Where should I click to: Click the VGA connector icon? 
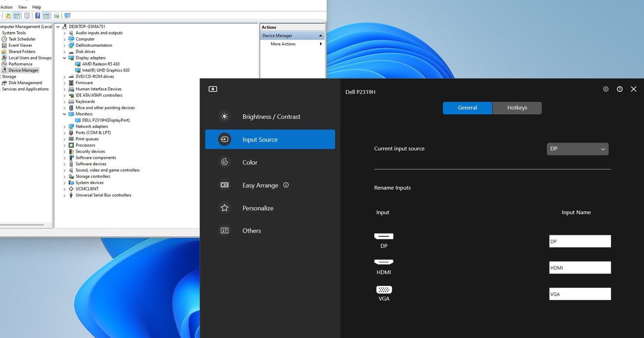[x=384, y=290]
